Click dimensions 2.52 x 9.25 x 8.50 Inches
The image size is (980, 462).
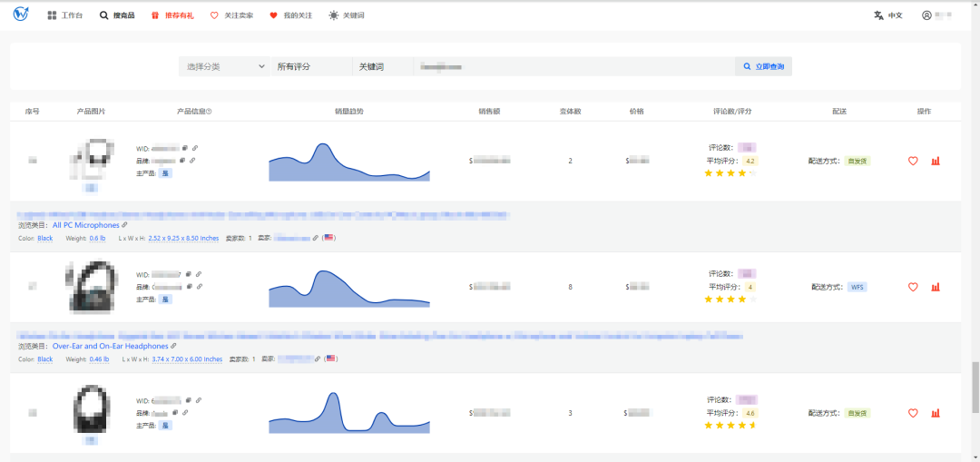pos(183,238)
